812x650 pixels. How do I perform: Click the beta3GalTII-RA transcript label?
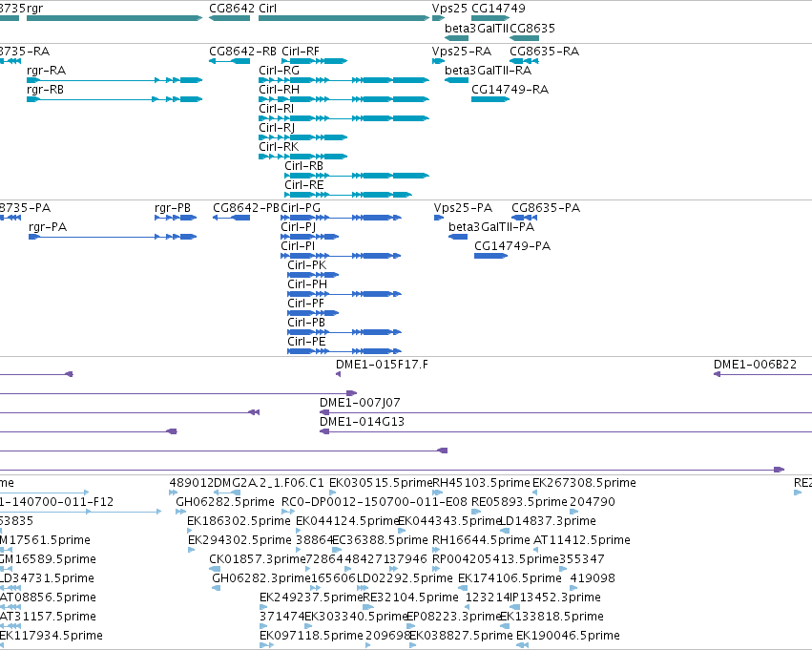click(x=489, y=71)
